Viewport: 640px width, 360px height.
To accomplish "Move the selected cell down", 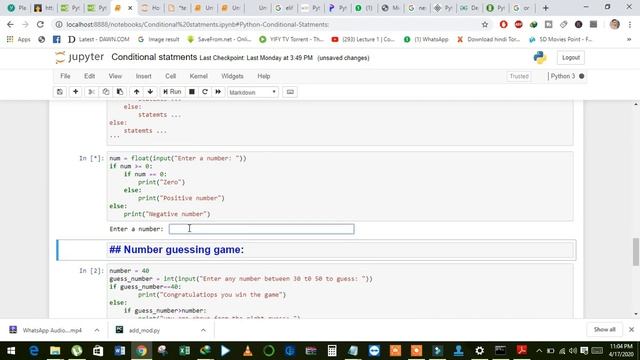I will pos(150,92).
